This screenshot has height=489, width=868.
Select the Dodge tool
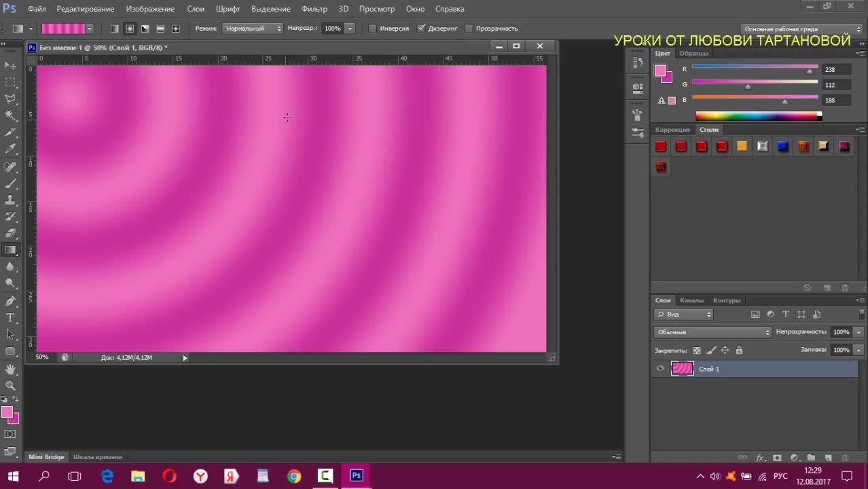pyautogui.click(x=10, y=284)
